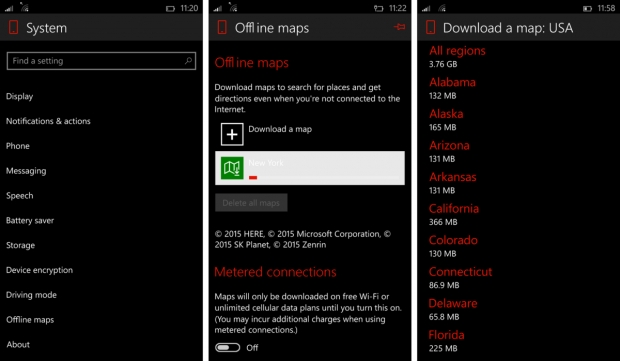Select All regions 3.76 GB download
This screenshot has height=361, width=620.
pyautogui.click(x=457, y=57)
